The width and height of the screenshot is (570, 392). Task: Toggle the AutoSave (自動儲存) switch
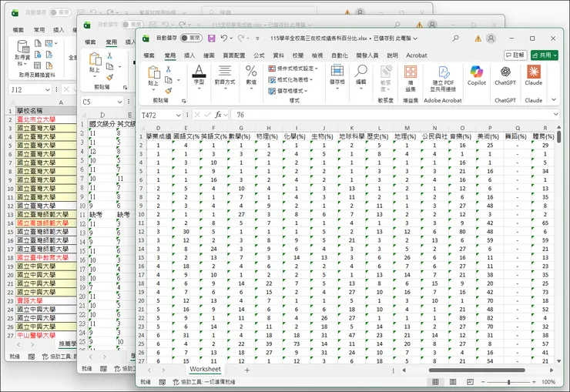point(192,38)
